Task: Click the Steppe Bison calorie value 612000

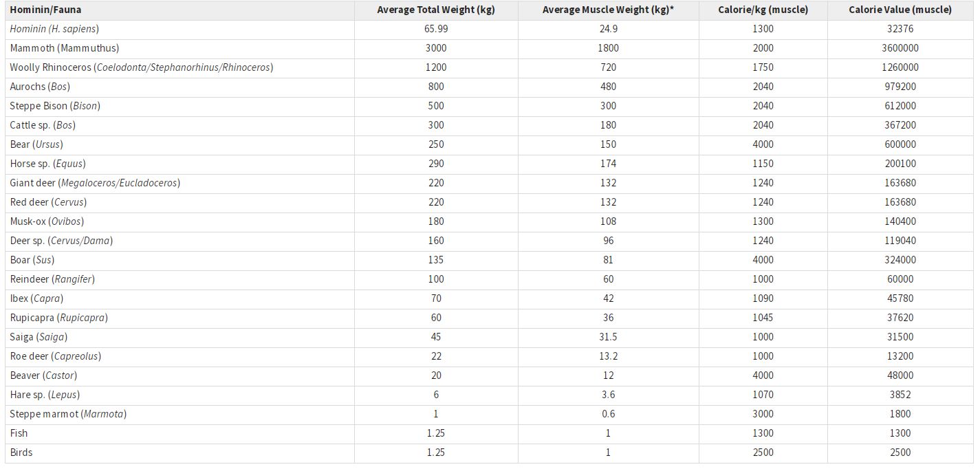Action: click(900, 106)
